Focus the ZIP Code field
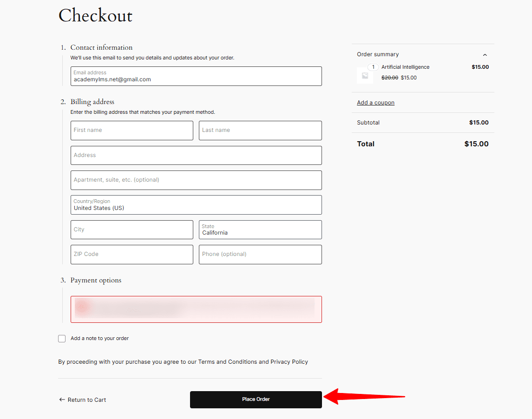Image resolution: width=532 pixels, height=419 pixels. [x=131, y=255]
